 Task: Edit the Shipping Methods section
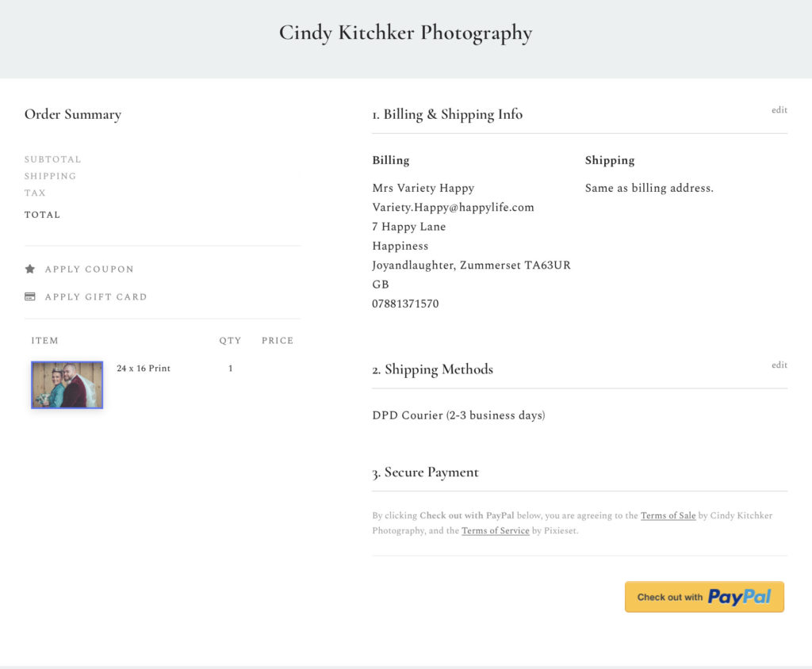tap(779, 365)
